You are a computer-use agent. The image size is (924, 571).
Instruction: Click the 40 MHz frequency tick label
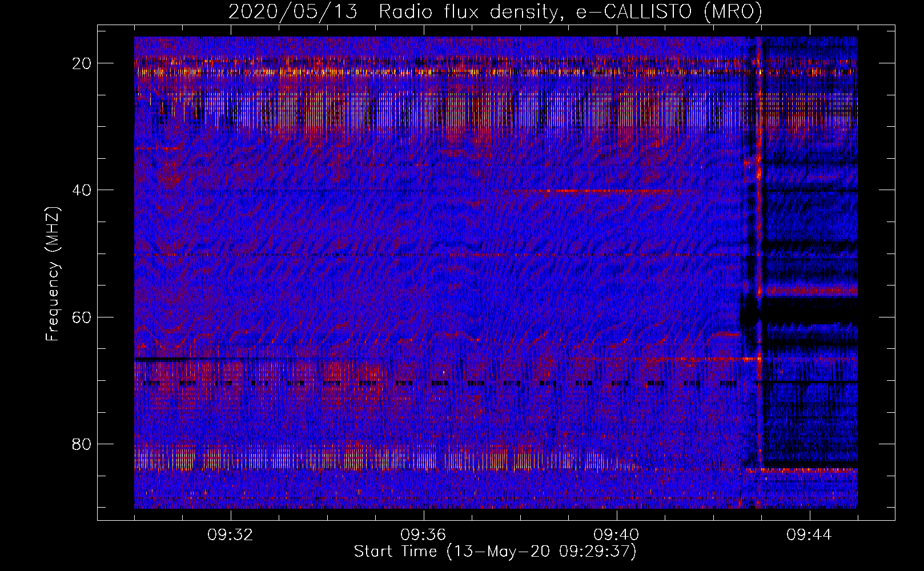(82, 190)
